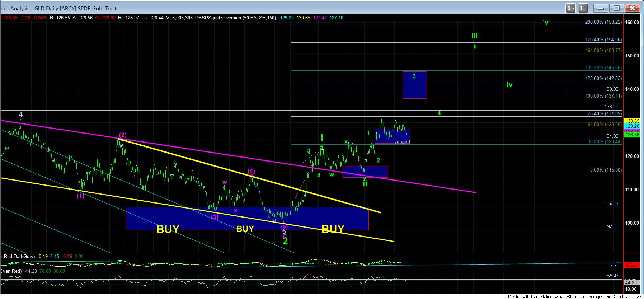
Task: Select the blue wave 3 target box
Action: pos(414,85)
